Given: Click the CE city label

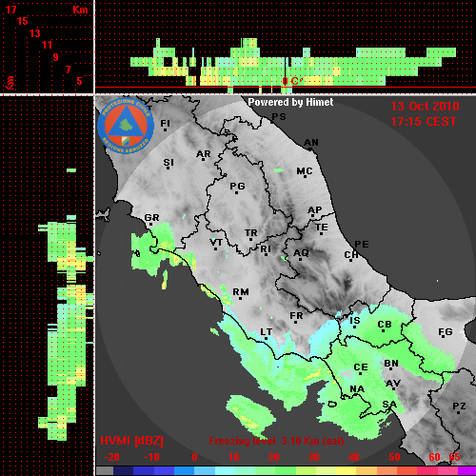Looking at the screenshot, I should tap(361, 367).
